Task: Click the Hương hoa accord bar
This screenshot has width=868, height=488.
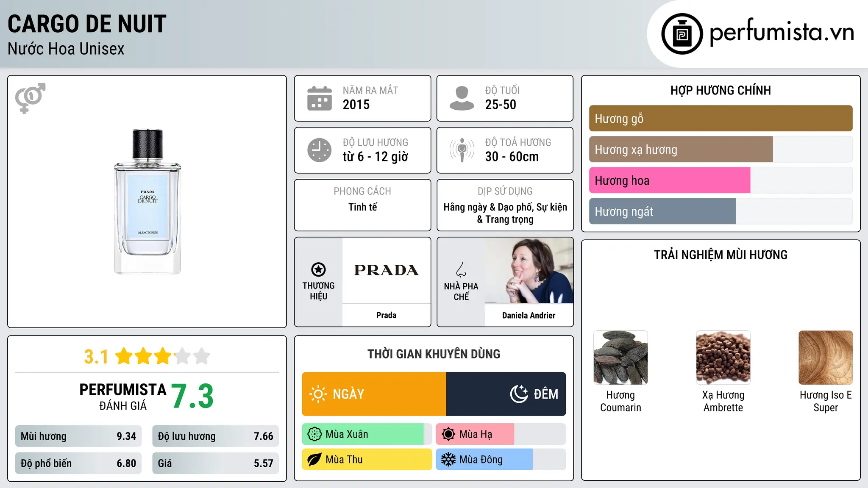Action: (x=721, y=180)
